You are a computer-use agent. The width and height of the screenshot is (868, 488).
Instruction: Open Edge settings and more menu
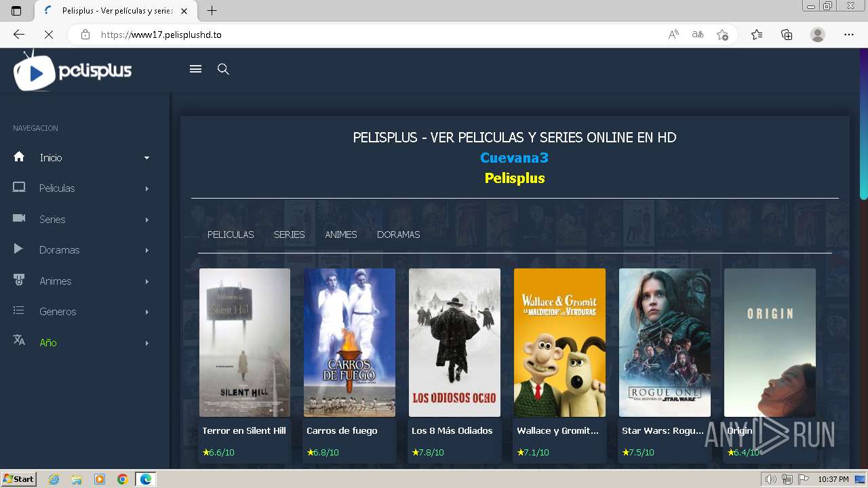849,35
